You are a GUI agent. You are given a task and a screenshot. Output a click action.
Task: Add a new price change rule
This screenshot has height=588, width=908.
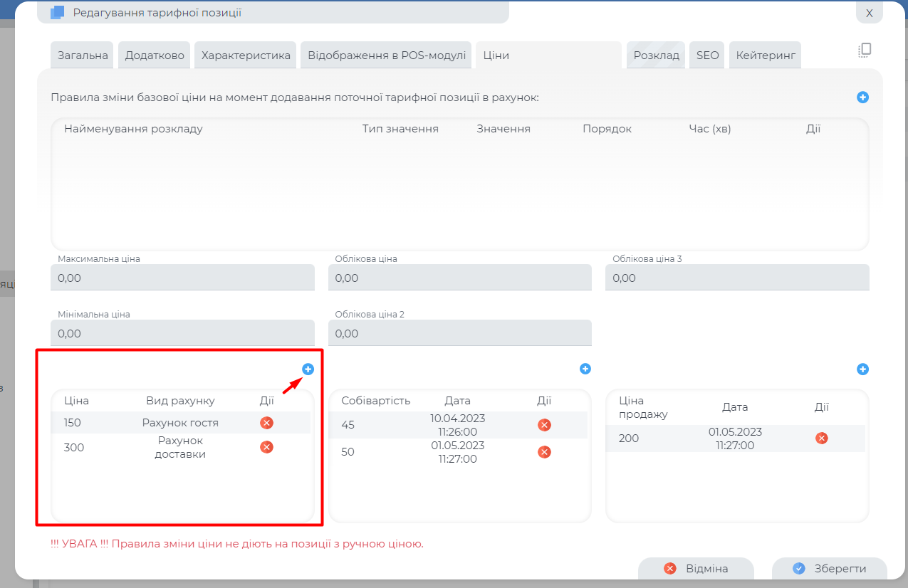pyautogui.click(x=862, y=98)
